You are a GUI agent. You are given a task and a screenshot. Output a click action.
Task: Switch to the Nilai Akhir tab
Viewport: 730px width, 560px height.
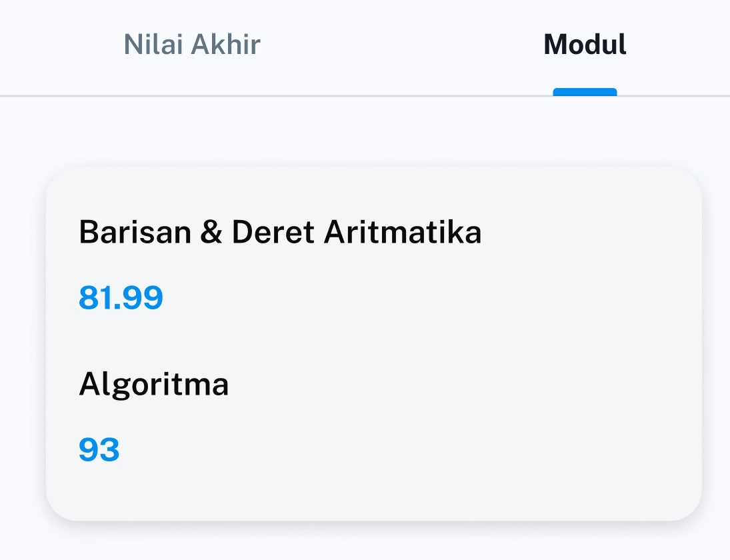click(192, 45)
